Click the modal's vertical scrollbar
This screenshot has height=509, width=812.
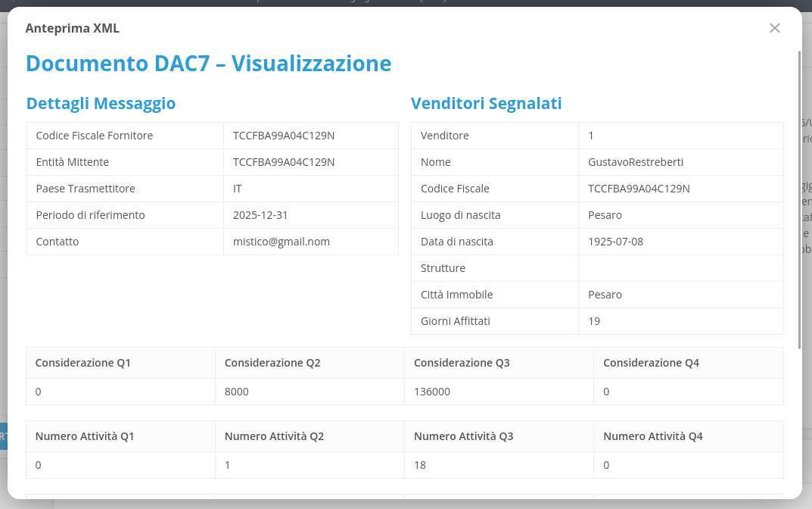pyautogui.click(x=799, y=197)
